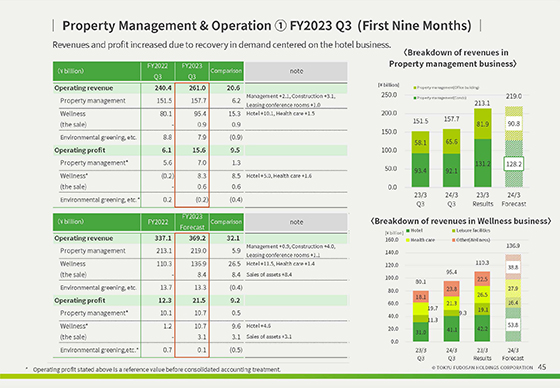Click the Wellness profit value 8.3

[x=202, y=176]
